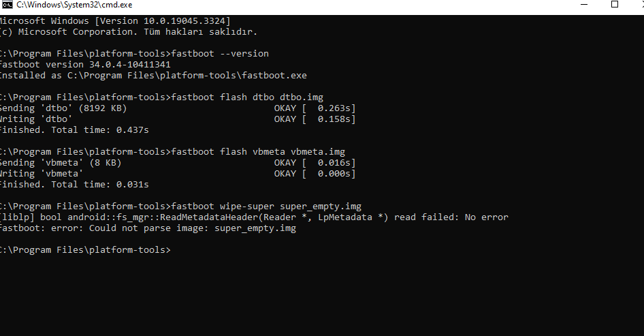Click the 'Could not parse image' error line

(148, 228)
